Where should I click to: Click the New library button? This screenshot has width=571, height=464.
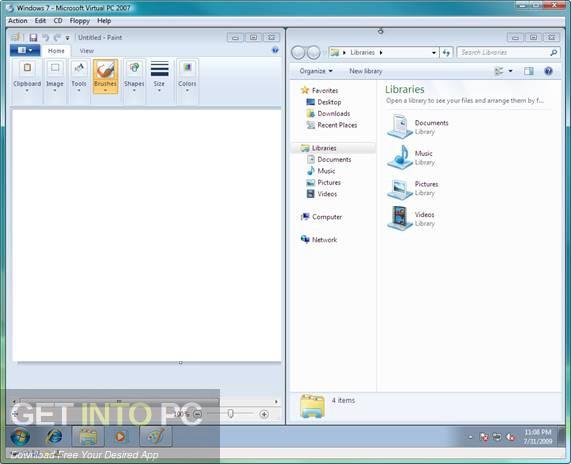pos(366,71)
